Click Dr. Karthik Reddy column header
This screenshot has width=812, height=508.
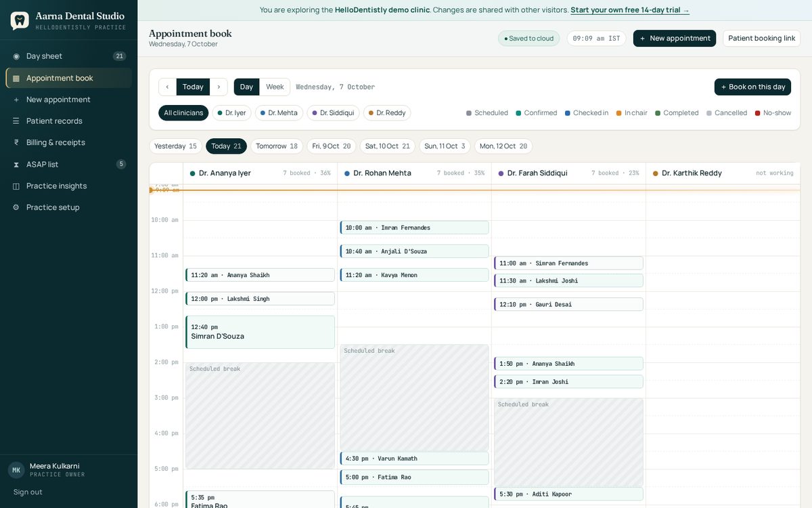pyautogui.click(x=723, y=173)
